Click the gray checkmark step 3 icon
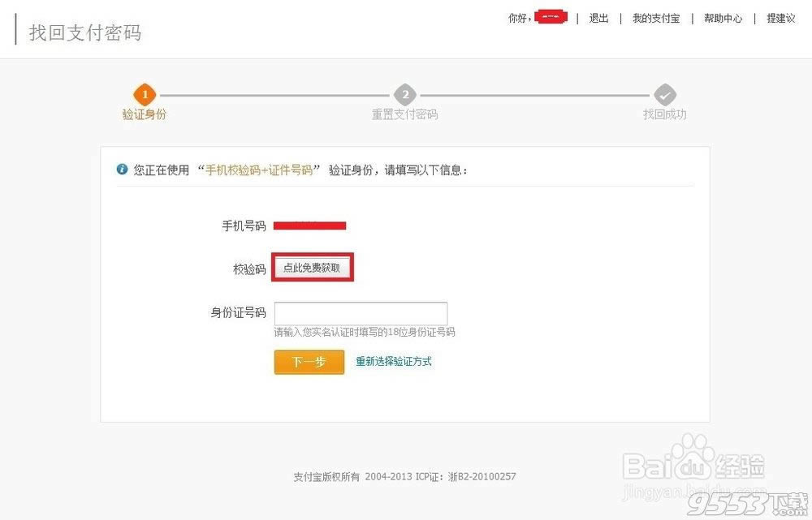Image resolution: width=812 pixels, height=520 pixels. [x=665, y=95]
